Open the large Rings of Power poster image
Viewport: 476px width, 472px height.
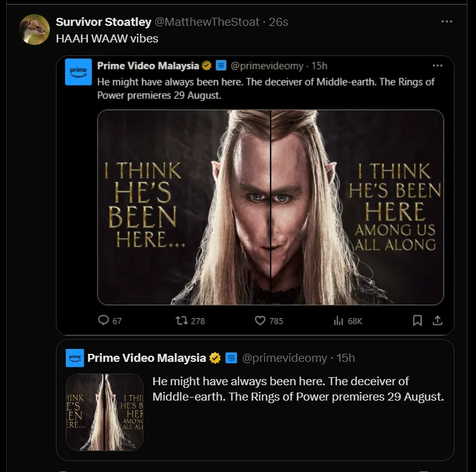point(271,207)
